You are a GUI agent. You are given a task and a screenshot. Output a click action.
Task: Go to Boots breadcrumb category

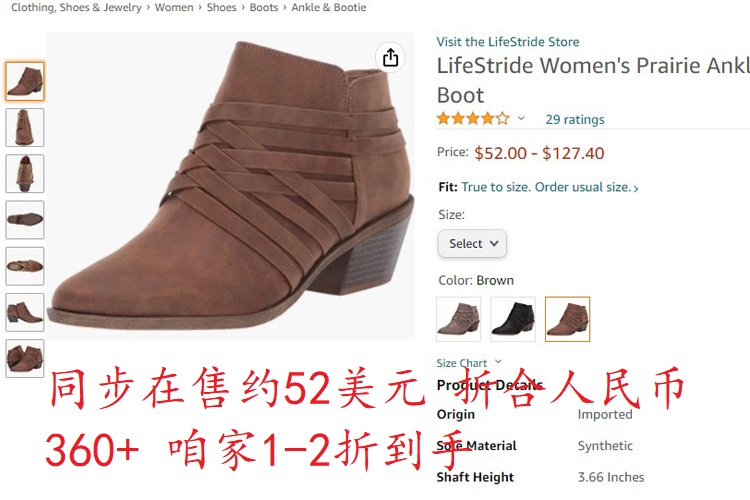click(x=264, y=7)
